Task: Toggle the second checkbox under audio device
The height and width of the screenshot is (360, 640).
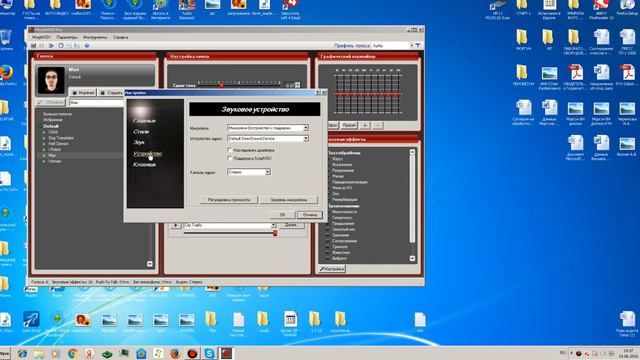Action: (x=230, y=158)
